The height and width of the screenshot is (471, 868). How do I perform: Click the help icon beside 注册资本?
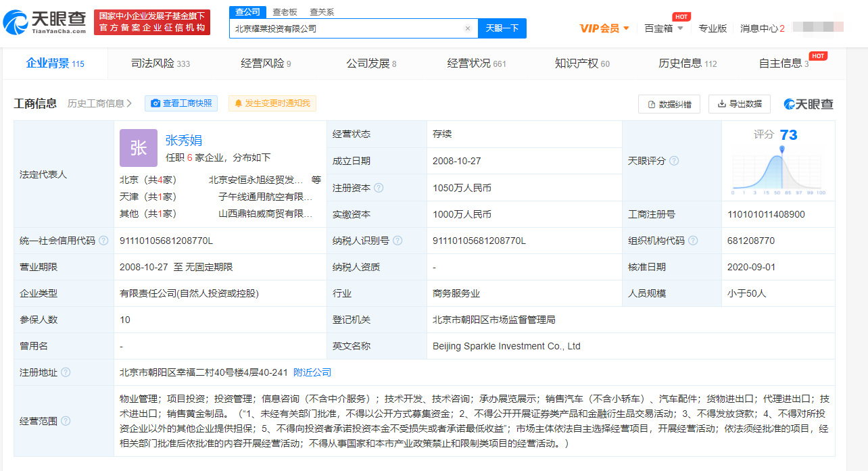[x=379, y=188]
